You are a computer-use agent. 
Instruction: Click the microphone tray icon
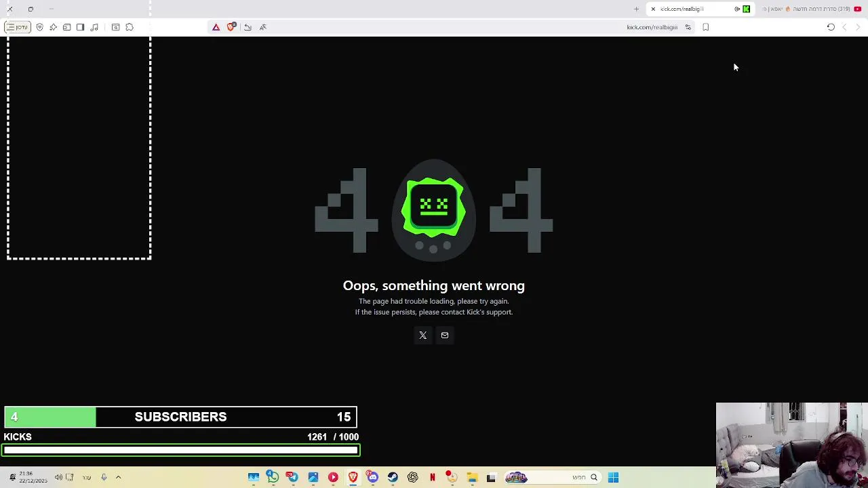(104, 477)
